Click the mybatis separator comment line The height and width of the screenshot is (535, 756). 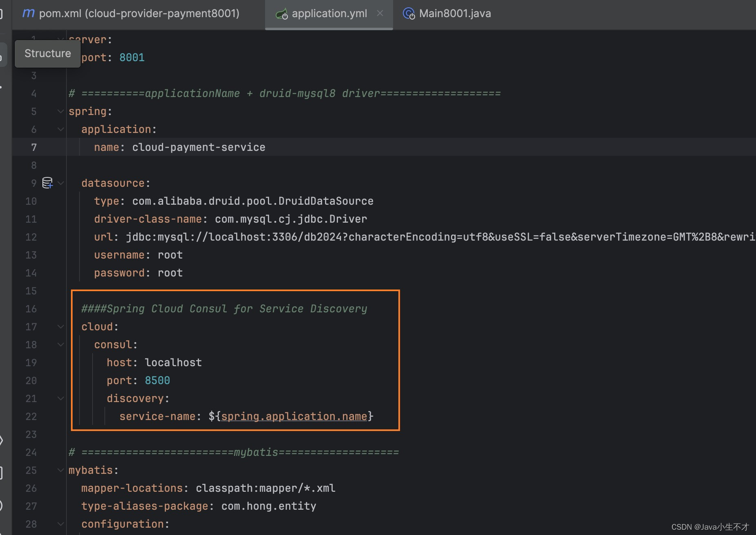tap(234, 452)
